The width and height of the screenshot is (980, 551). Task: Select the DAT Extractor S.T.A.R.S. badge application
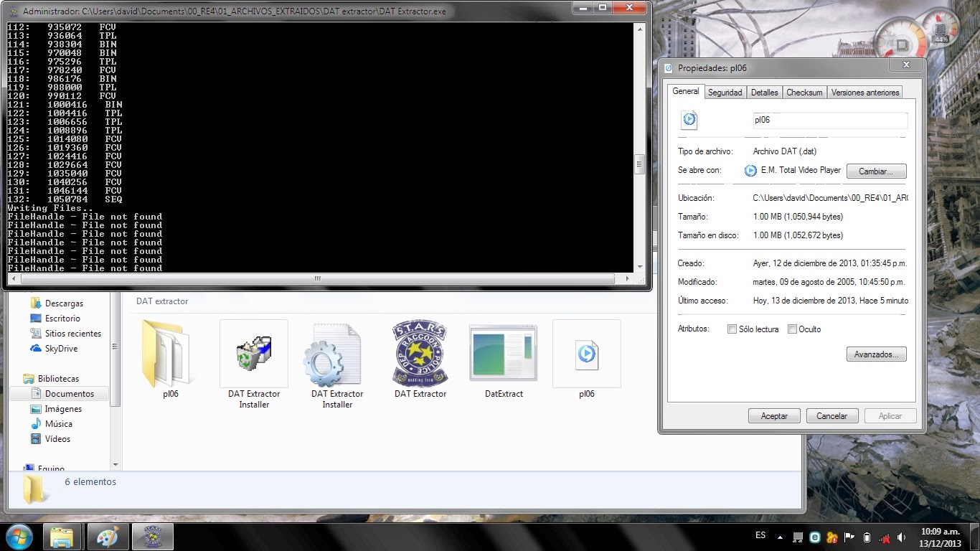pos(420,354)
